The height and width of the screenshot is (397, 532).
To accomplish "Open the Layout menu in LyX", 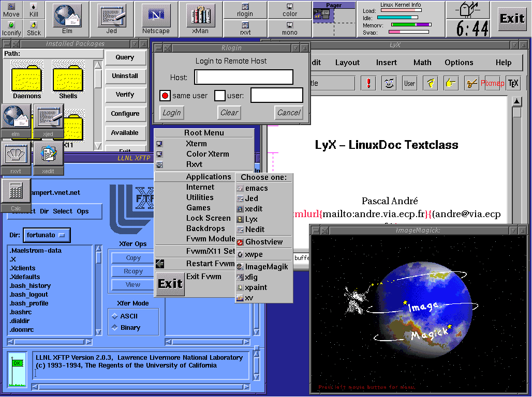I will pos(347,63).
